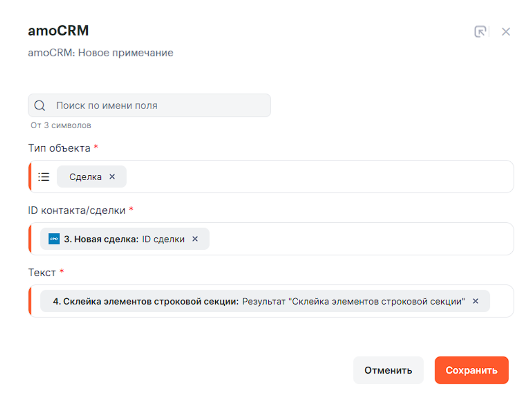Image resolution: width=532 pixels, height=403 pixels.
Task: Remove the ID сделки variable chip
Action: pos(195,239)
